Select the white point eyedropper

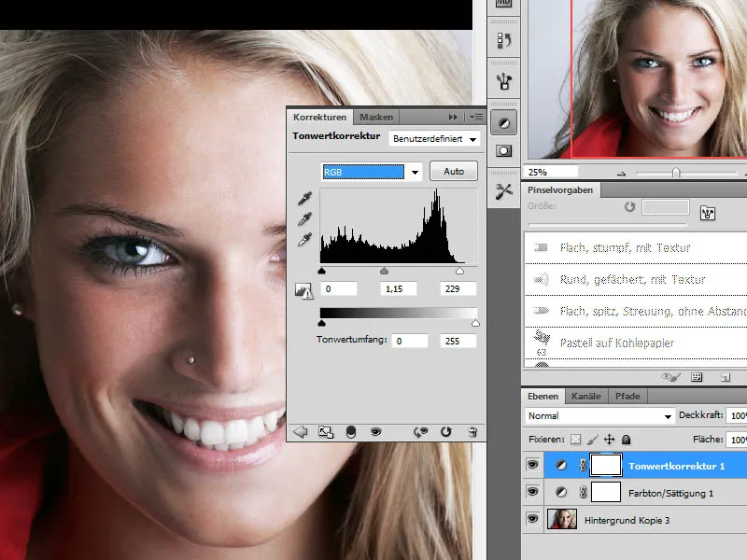304,239
